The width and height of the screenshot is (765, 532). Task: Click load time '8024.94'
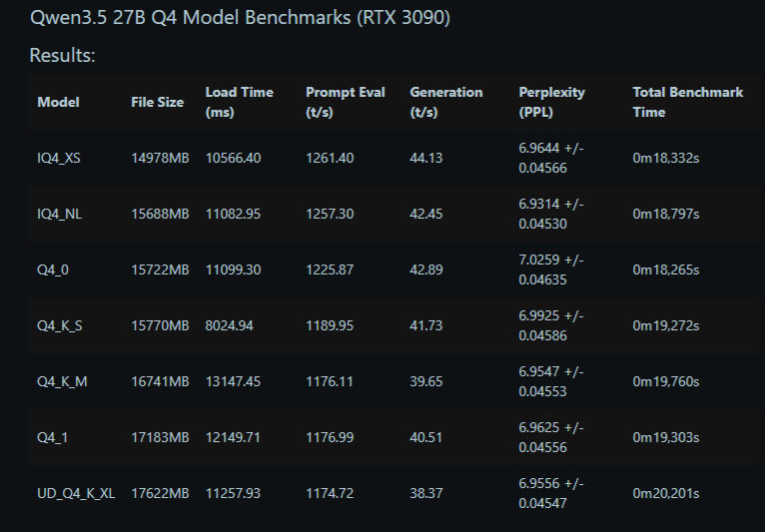tap(229, 325)
